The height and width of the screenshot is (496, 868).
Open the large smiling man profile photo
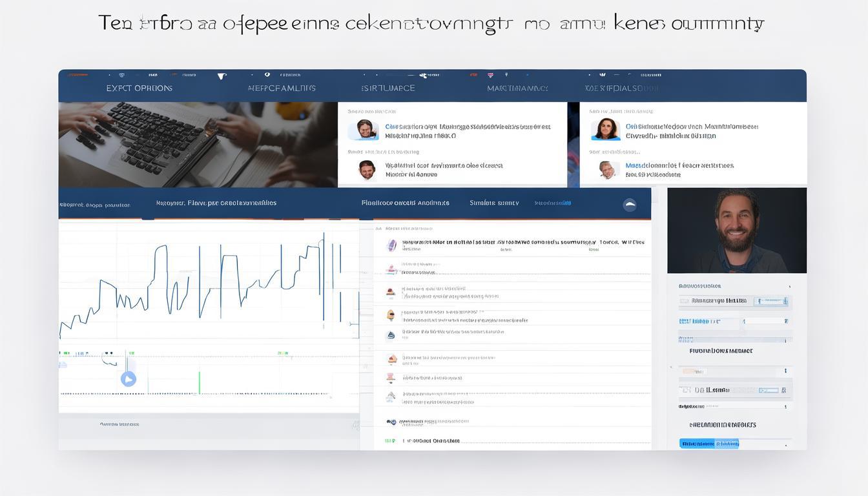(x=736, y=231)
